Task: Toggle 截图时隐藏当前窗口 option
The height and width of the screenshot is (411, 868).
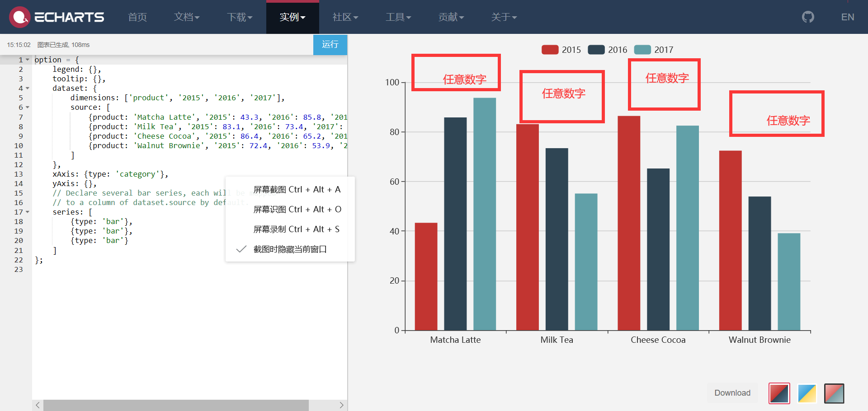Action: (x=290, y=249)
